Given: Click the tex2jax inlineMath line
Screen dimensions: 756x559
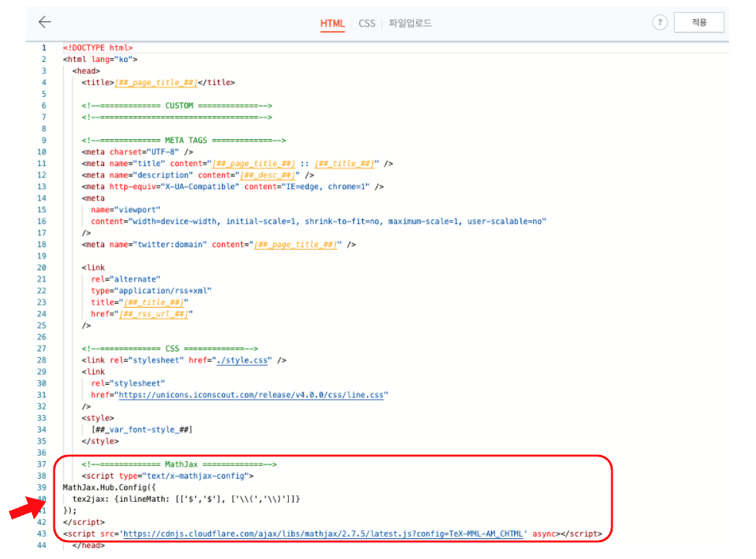Looking at the screenshot, I should pos(186,499).
